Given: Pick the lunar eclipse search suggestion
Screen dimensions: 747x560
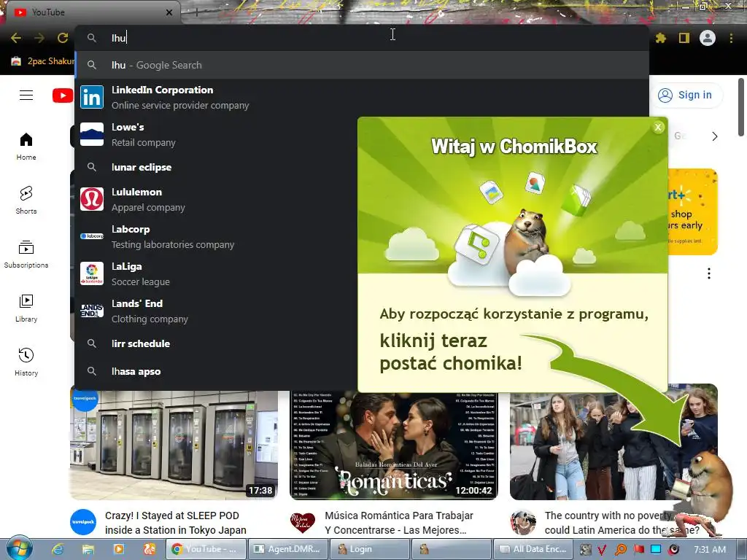Looking at the screenshot, I should [x=217, y=167].
